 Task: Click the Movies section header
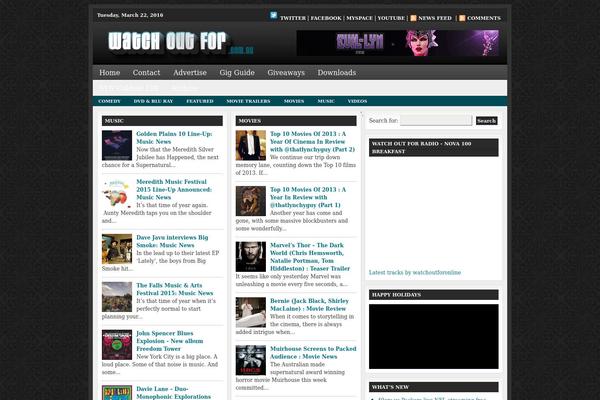point(296,121)
